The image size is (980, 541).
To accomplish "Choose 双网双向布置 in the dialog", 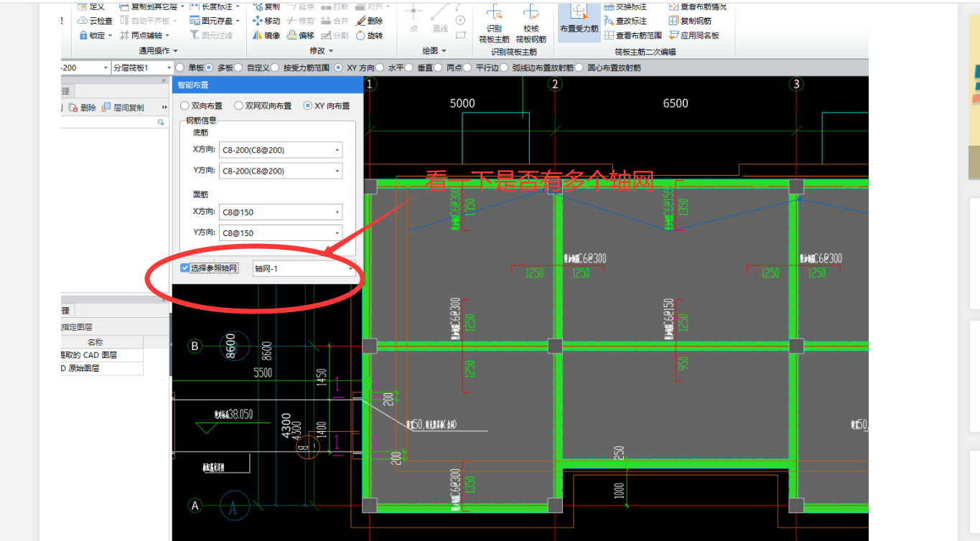I will tap(263, 105).
